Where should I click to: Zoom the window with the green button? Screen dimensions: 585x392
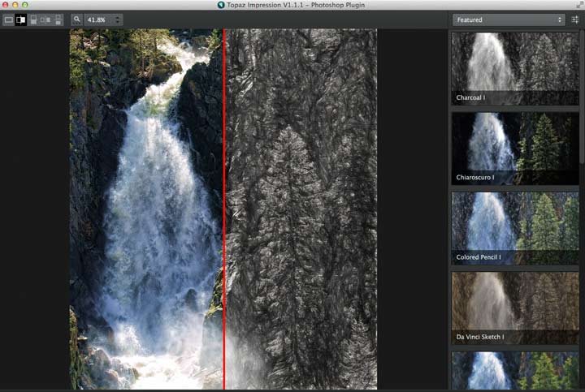(x=24, y=5)
